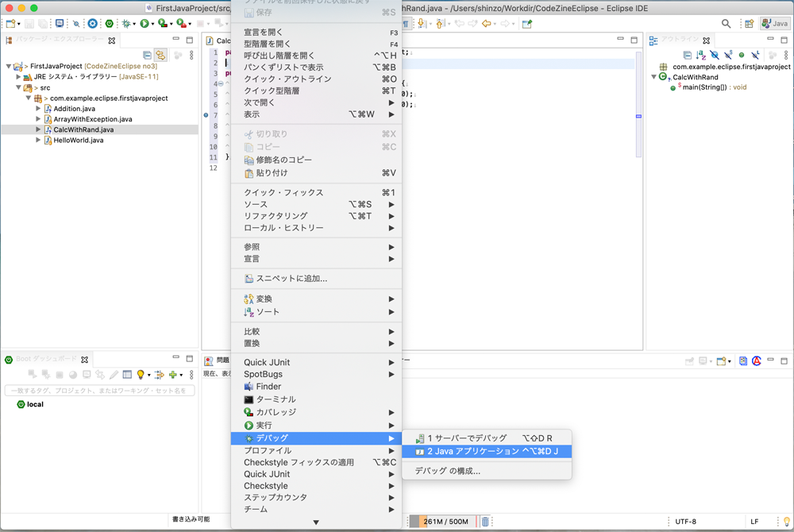Click Collapse All in Outline view
This screenshot has width=794, height=532.
coord(687,55)
